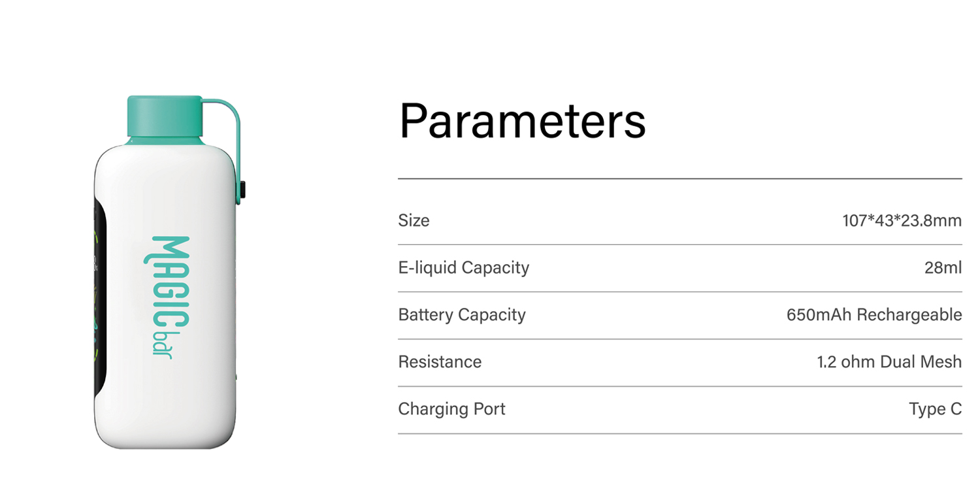Click the Battery Capacity label
This screenshot has height=500, width=980.
pyautogui.click(x=462, y=314)
